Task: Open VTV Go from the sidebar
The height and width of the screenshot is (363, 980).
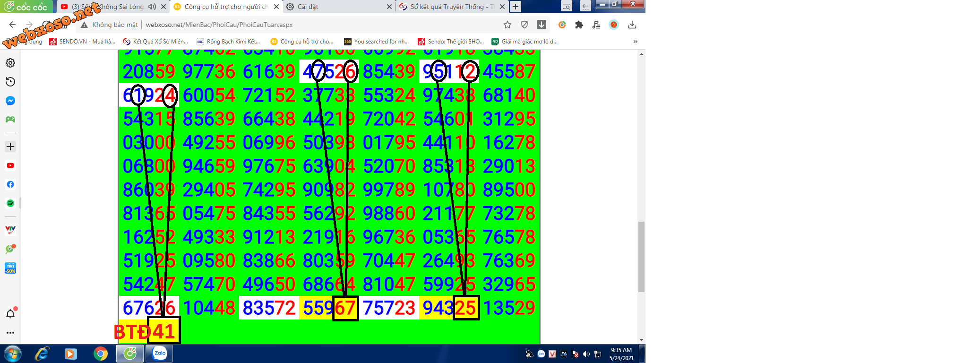Action: tap(10, 230)
